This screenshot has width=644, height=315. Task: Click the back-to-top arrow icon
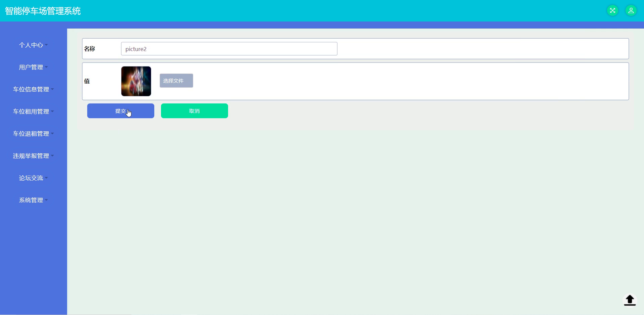click(630, 300)
